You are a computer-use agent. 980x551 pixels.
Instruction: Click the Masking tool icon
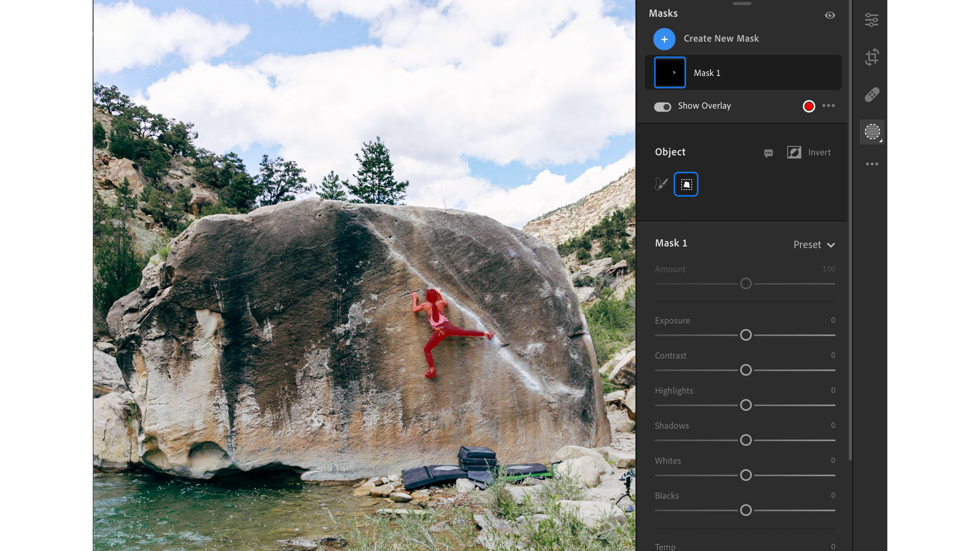point(872,132)
